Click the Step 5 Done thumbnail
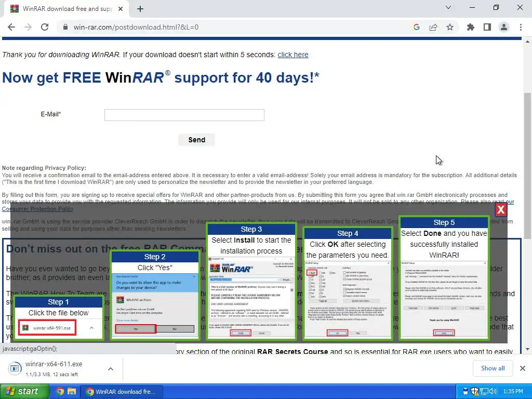This screenshot has width=532, height=399. tap(444, 278)
